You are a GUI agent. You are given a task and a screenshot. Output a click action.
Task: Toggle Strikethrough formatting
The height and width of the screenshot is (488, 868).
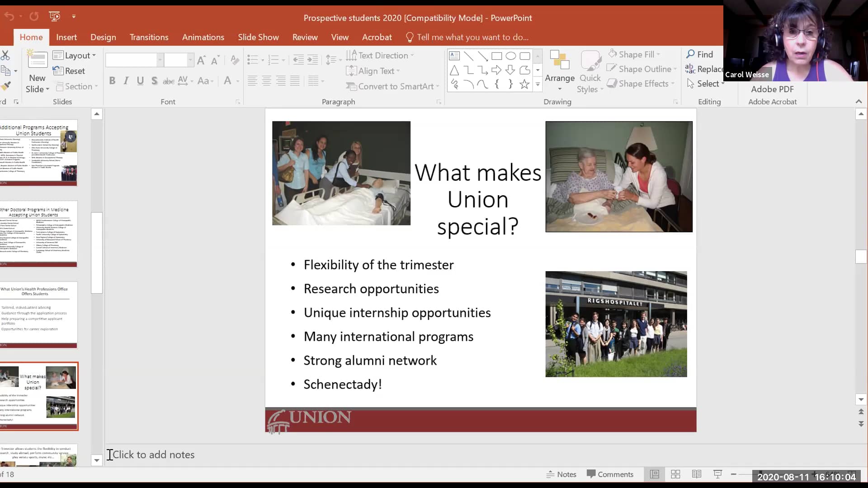[168, 81]
